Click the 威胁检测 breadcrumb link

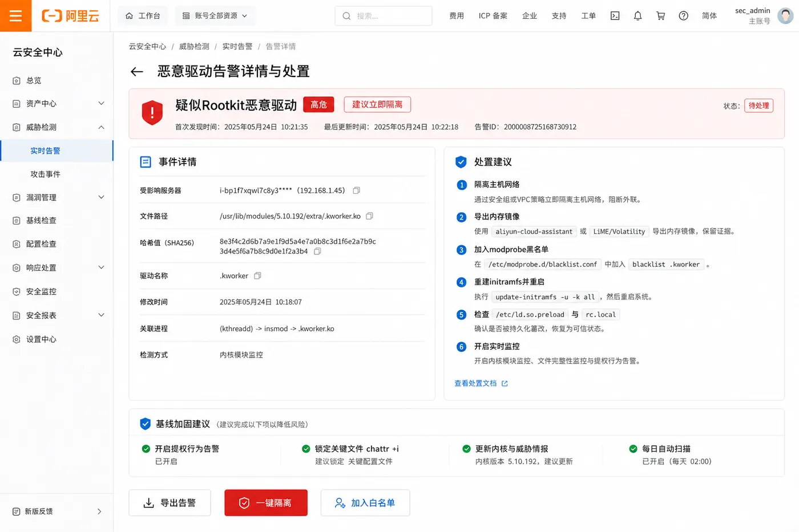click(x=194, y=46)
